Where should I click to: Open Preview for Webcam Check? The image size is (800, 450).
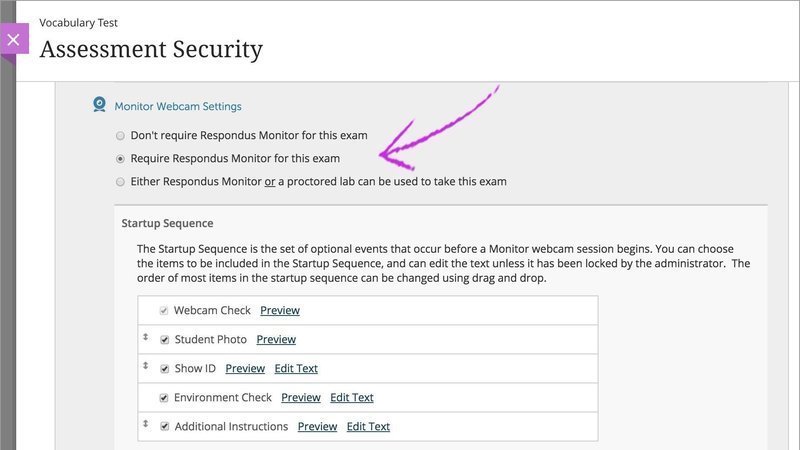tap(280, 310)
